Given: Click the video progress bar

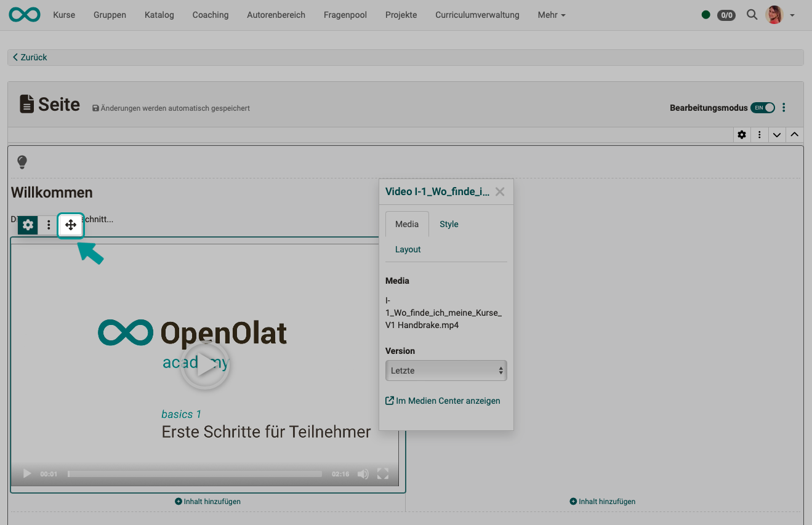Looking at the screenshot, I should coord(195,474).
